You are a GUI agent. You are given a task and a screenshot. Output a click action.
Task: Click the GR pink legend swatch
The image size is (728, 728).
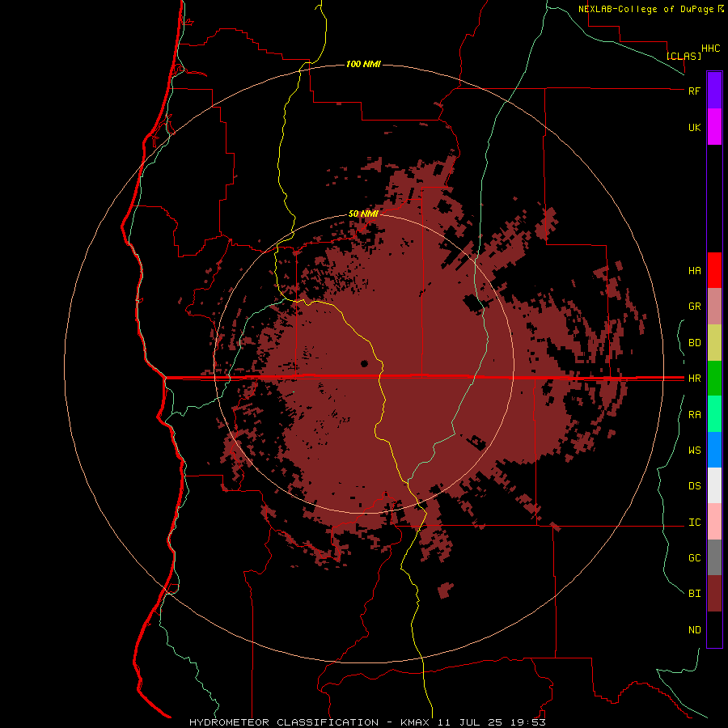714,307
